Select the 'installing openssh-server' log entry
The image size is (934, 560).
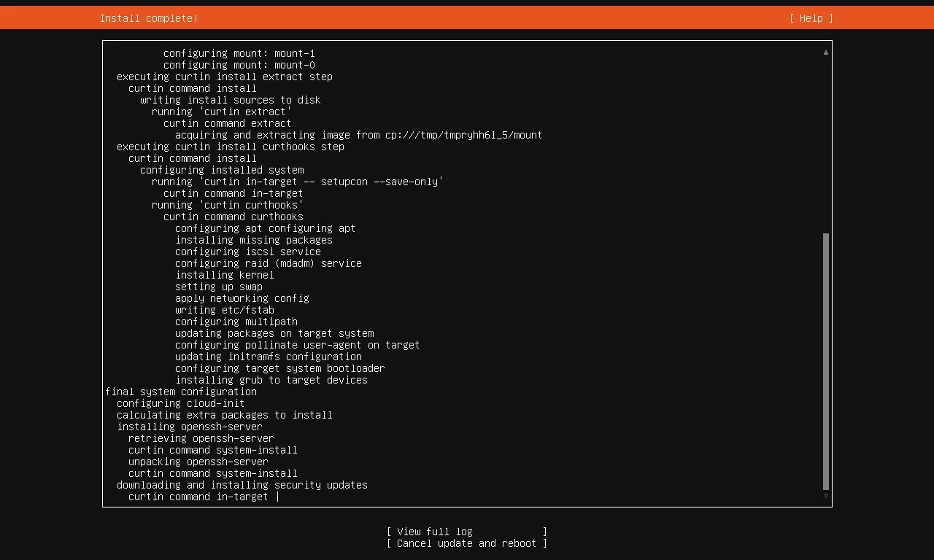[190, 427]
